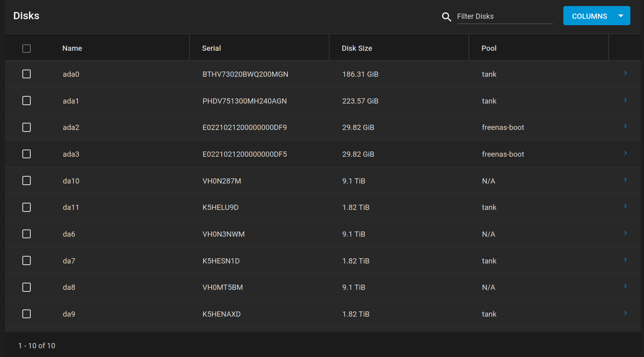Screen dimensions: 644x357
Task: Click serial VH0N3NWM
Action: tap(224, 234)
